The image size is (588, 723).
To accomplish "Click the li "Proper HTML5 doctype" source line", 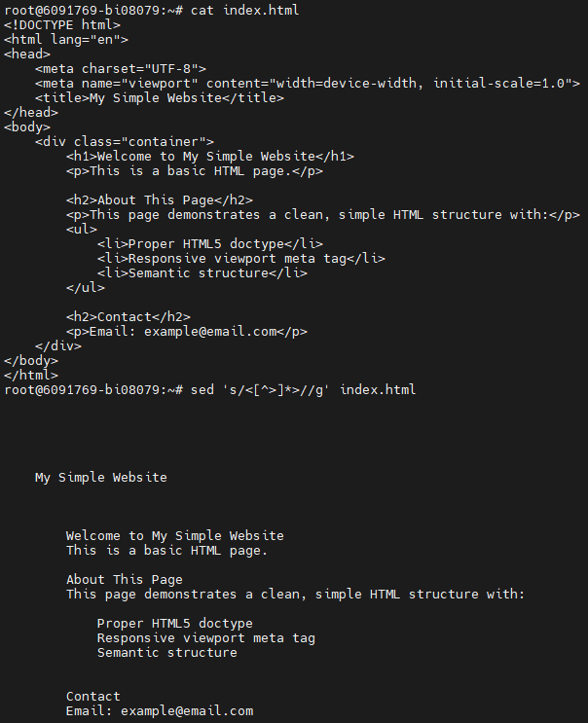I will pos(210,244).
